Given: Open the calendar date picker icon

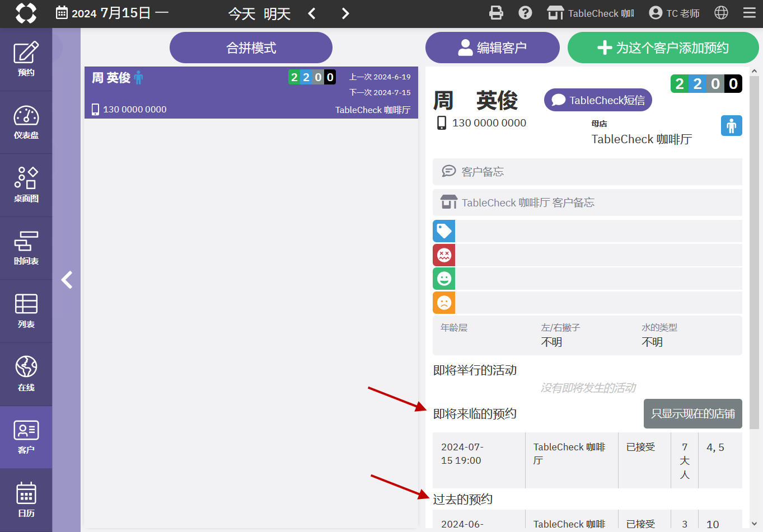Looking at the screenshot, I should 62,13.
